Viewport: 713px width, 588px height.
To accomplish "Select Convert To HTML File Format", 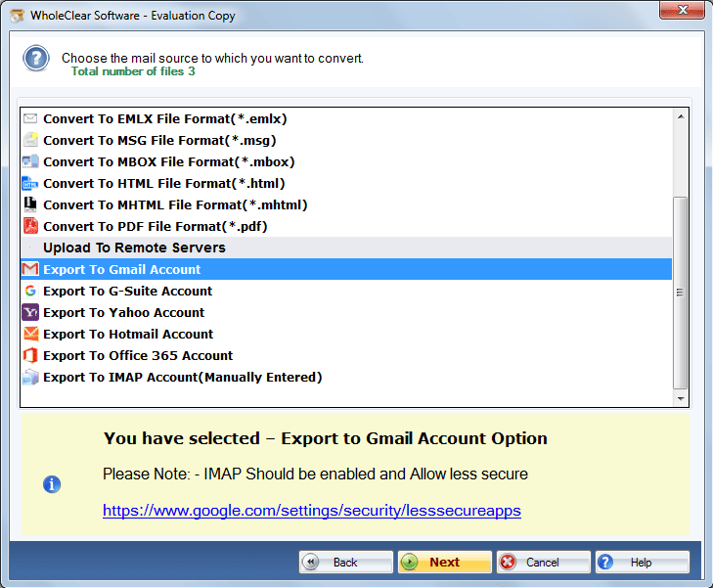I will [x=346, y=183].
